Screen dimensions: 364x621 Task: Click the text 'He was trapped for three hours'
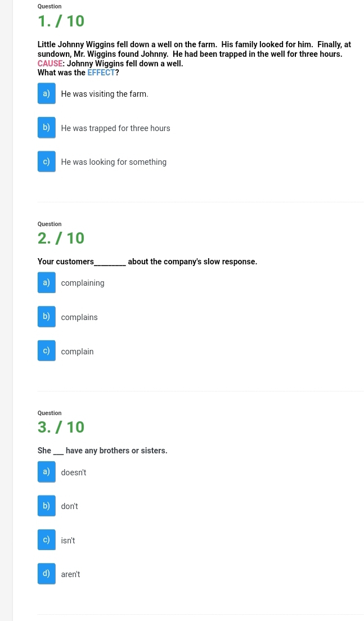tap(116, 128)
